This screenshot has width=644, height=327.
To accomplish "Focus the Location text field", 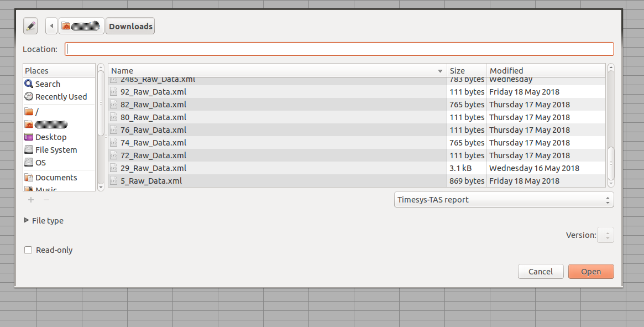I will click(339, 49).
